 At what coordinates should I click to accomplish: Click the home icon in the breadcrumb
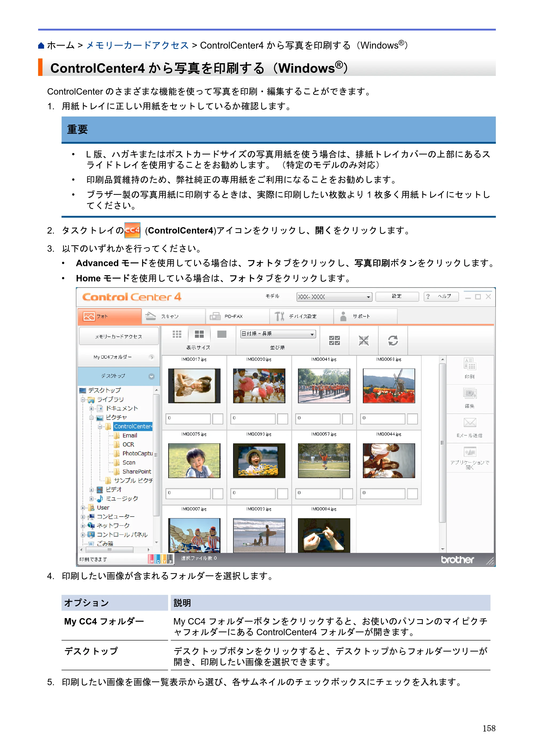(41, 45)
